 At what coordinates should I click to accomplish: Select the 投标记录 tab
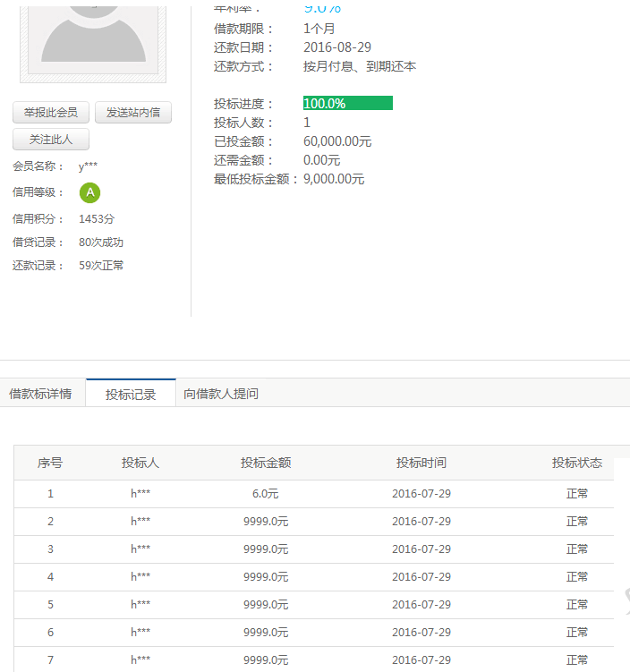(131, 394)
